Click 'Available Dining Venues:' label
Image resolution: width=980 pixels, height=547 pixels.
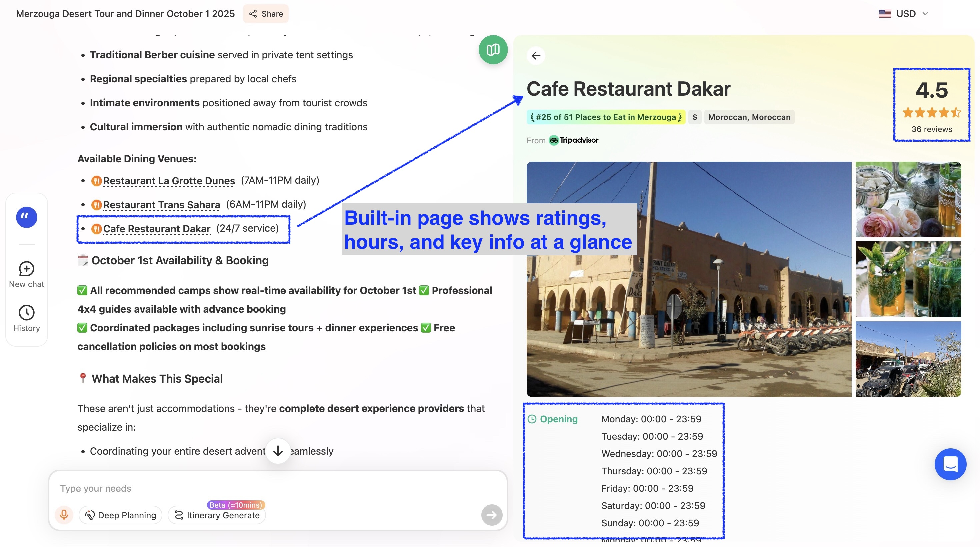point(137,159)
